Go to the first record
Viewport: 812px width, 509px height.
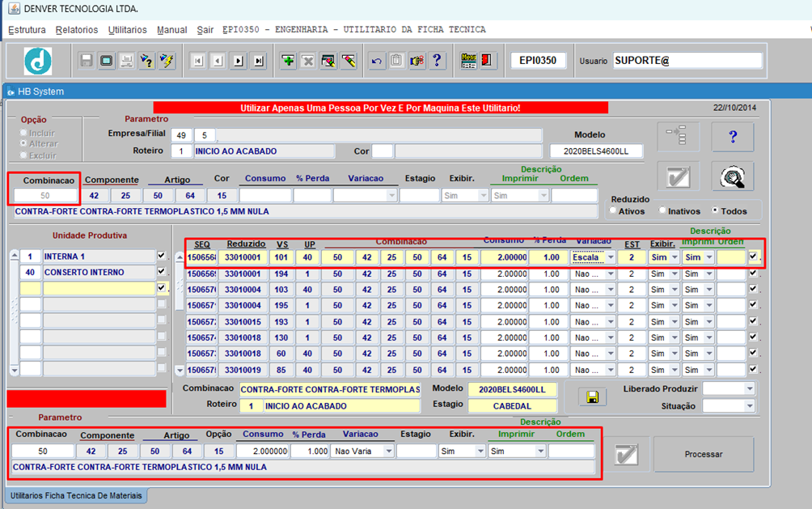tap(198, 61)
